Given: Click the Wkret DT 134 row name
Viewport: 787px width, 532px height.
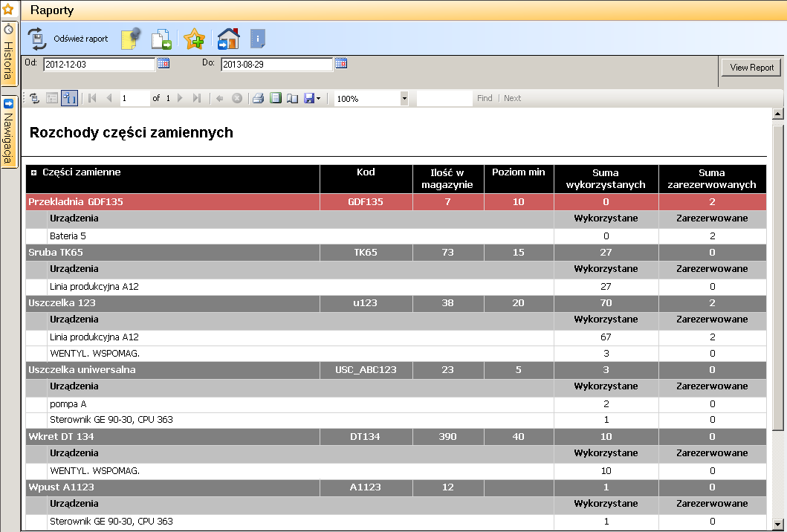Looking at the screenshot, I should click(61, 437).
